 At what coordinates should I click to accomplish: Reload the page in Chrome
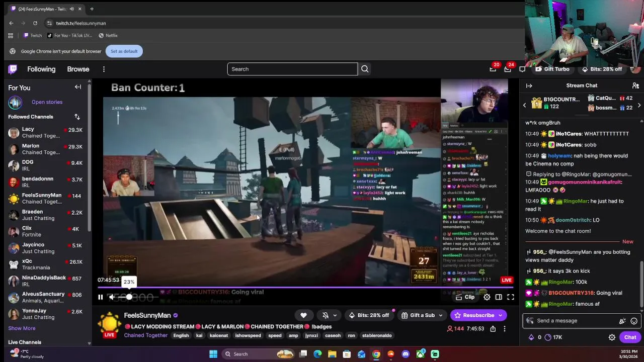[35, 23]
